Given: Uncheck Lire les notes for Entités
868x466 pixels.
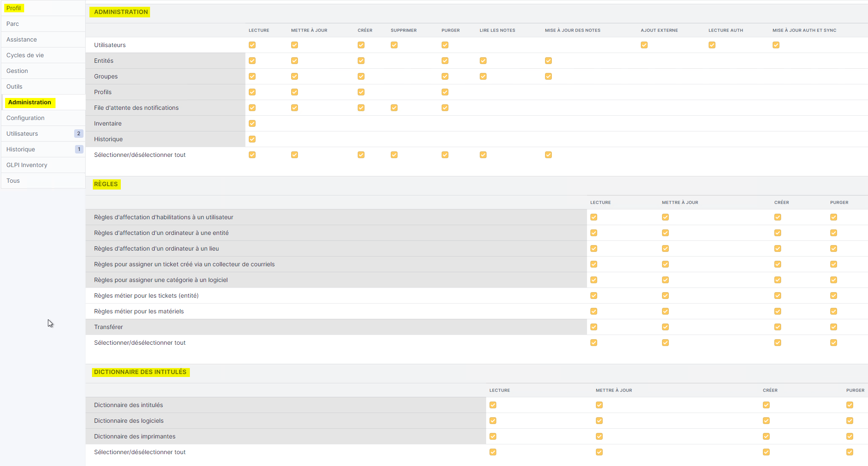Looking at the screenshot, I should point(483,61).
